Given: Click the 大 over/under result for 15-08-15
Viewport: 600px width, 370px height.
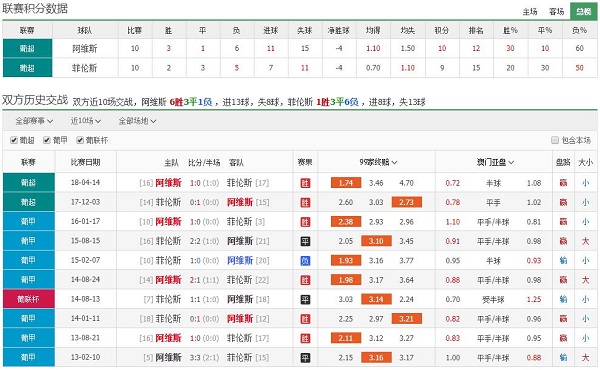Looking at the screenshot, I should [585, 241].
